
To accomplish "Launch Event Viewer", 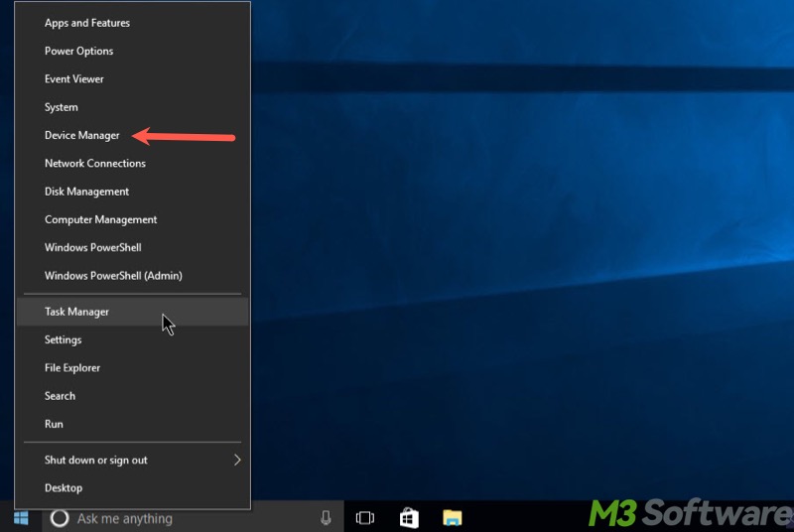I will pos(74,78).
